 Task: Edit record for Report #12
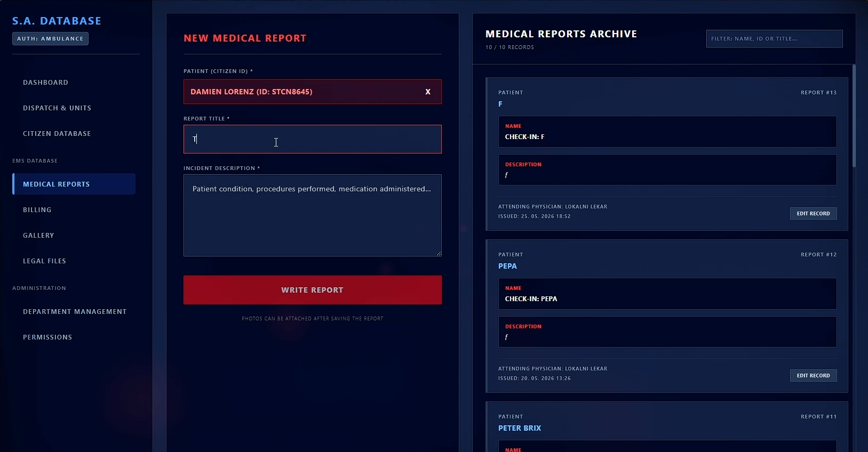(814, 375)
